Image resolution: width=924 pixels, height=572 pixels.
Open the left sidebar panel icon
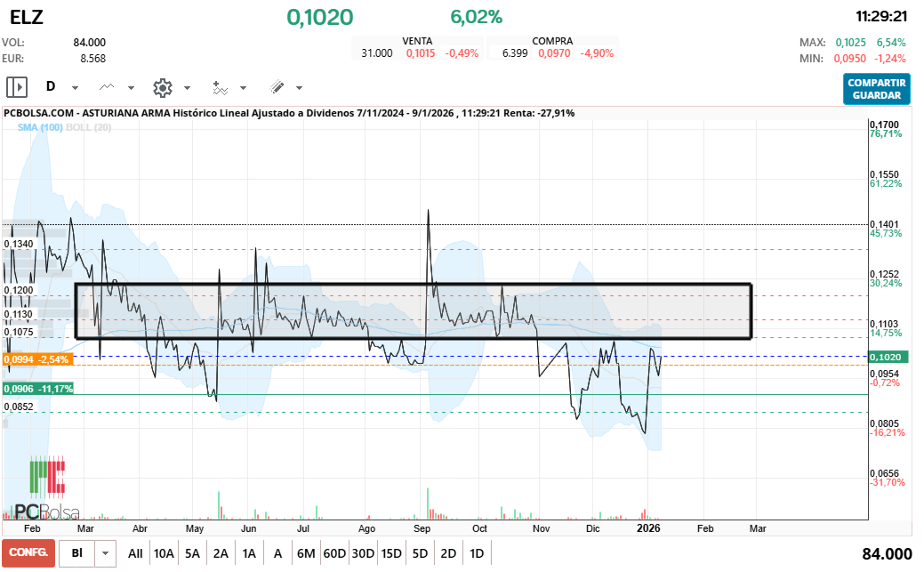[15, 86]
